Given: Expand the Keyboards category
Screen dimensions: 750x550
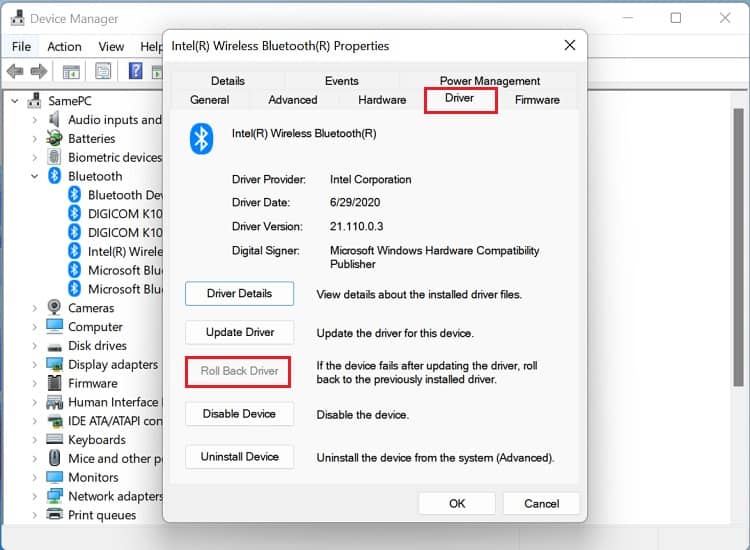Looking at the screenshot, I should (34, 440).
